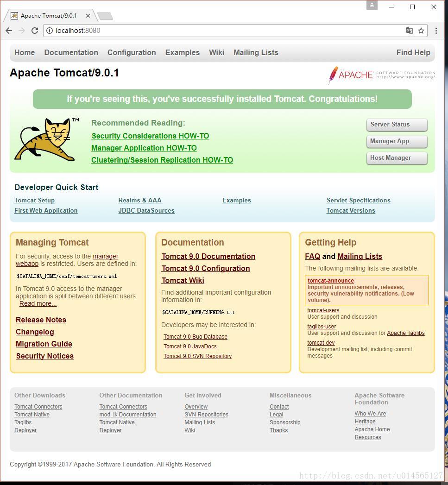The image size is (448, 485).
Task: Click the Server Status button
Action: pyautogui.click(x=397, y=125)
